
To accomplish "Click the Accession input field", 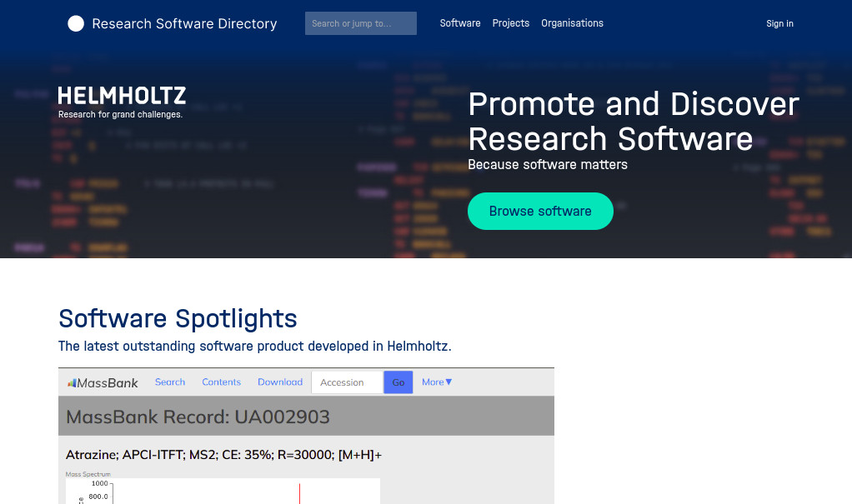I will coord(348,382).
